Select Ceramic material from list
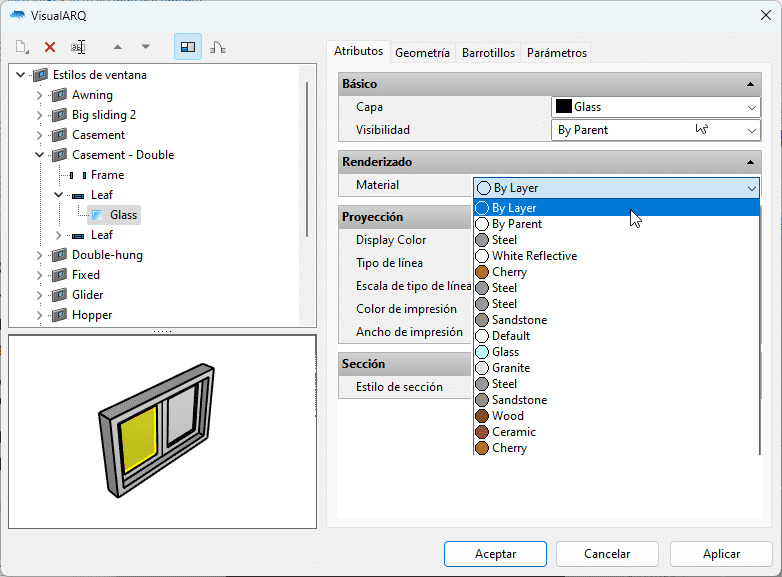 tap(616, 432)
